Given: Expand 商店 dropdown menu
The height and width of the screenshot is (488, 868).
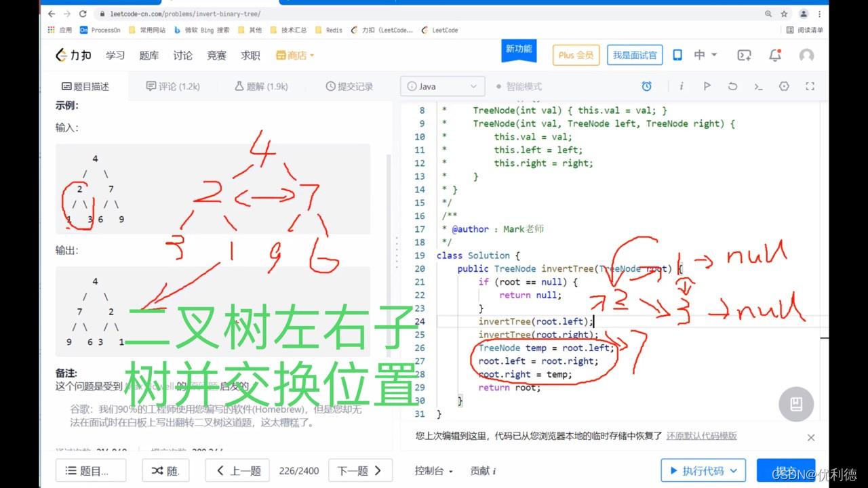Looking at the screenshot, I should (295, 56).
